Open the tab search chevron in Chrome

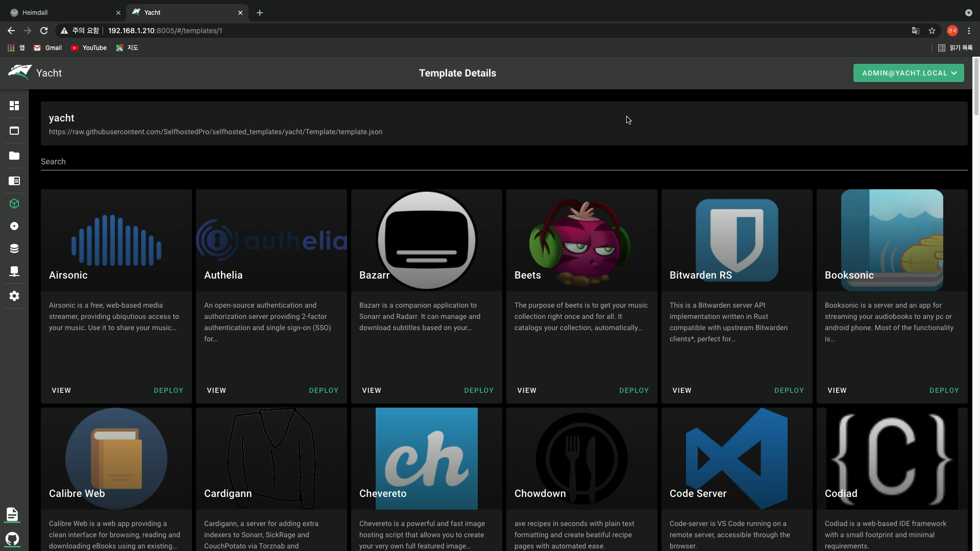click(x=968, y=13)
